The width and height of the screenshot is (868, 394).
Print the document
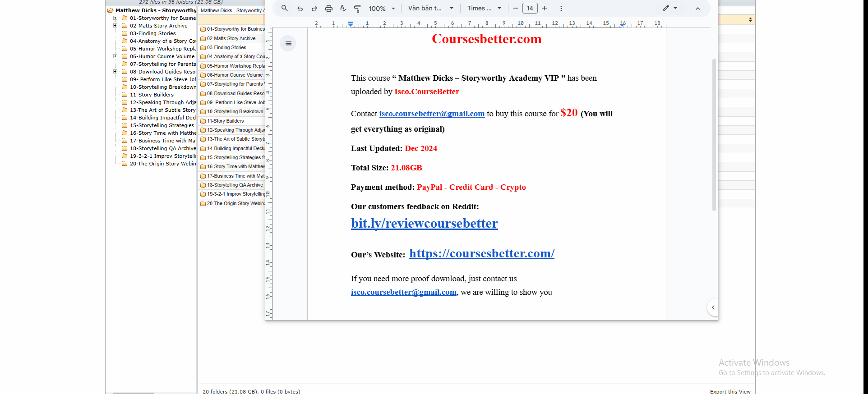point(329,9)
